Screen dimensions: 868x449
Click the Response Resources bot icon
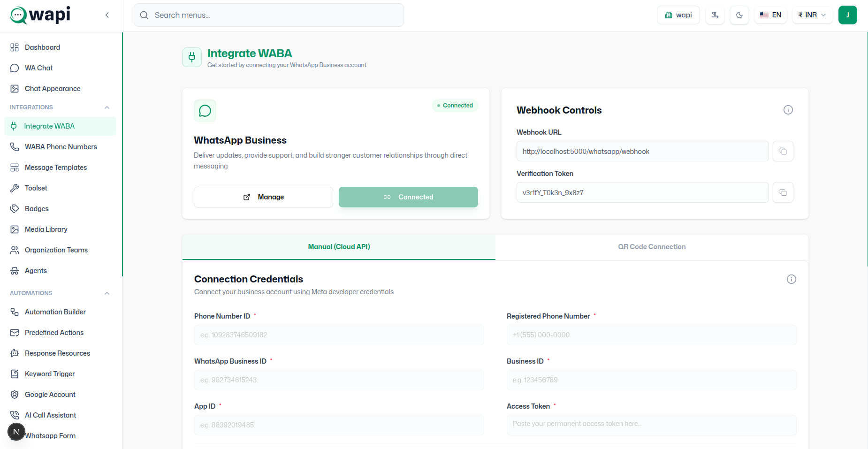(x=15, y=353)
